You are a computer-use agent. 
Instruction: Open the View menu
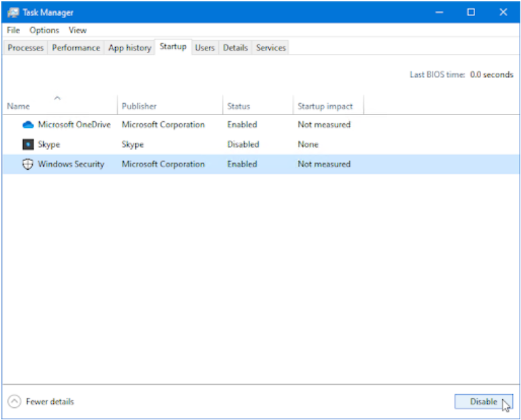pos(78,30)
